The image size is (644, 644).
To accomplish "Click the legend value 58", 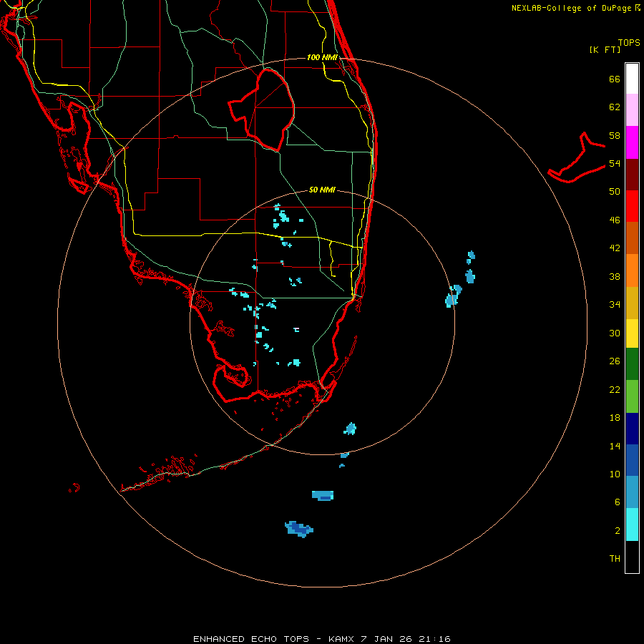I will tap(615, 135).
